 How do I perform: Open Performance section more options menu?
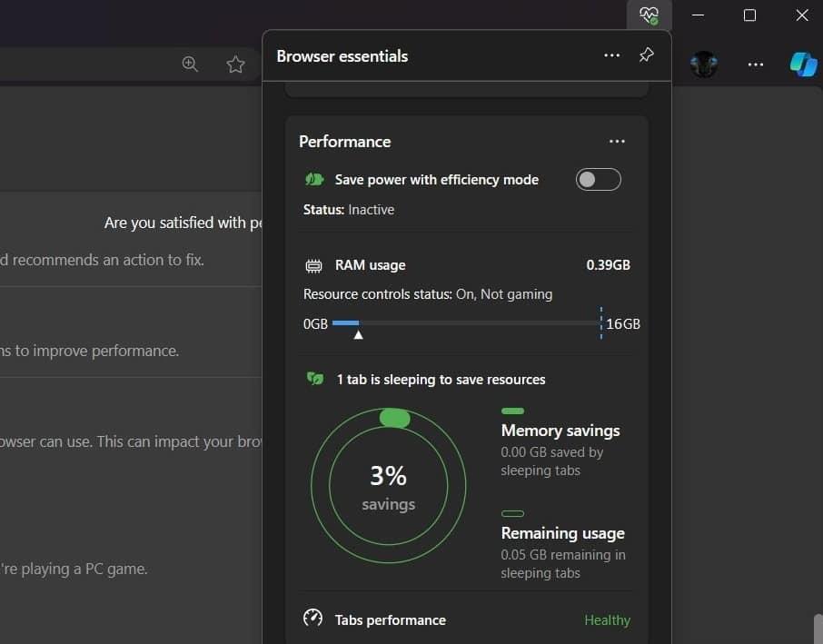pos(617,142)
